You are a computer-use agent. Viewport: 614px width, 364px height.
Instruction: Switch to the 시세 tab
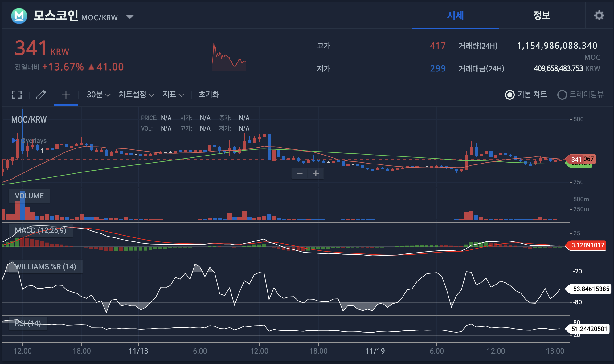click(x=455, y=15)
